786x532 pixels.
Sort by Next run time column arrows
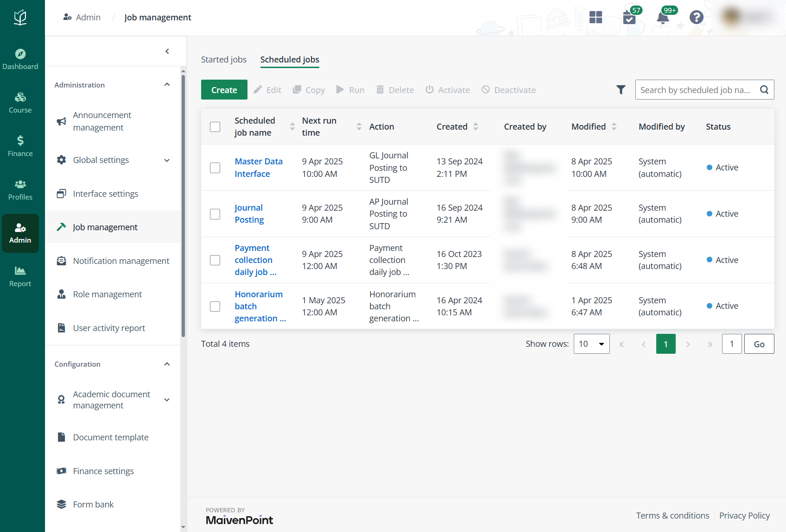coord(359,126)
